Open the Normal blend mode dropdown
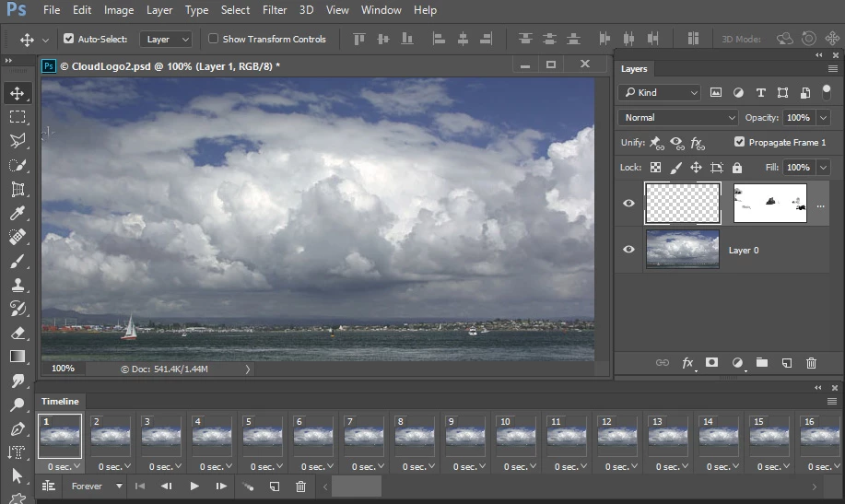 679,118
